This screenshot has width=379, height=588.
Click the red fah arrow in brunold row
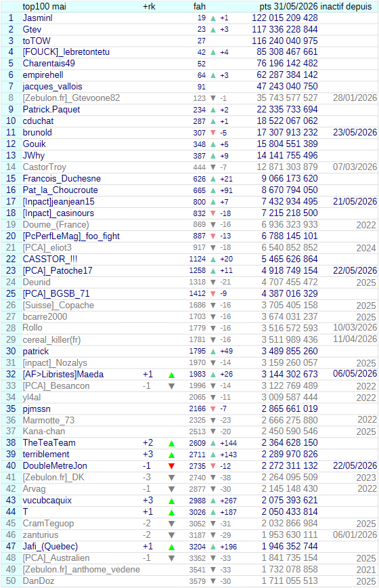click(213, 133)
